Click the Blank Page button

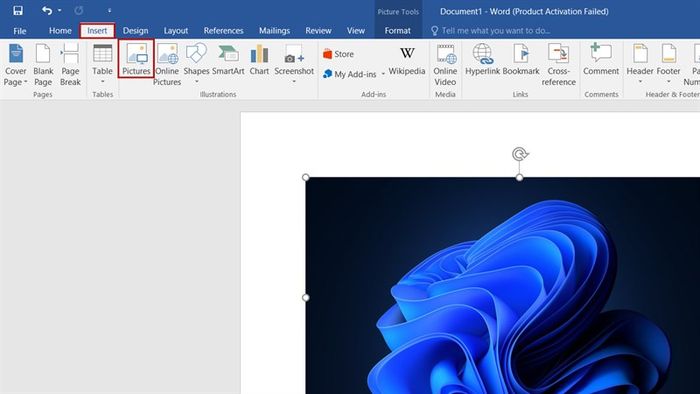click(x=43, y=64)
